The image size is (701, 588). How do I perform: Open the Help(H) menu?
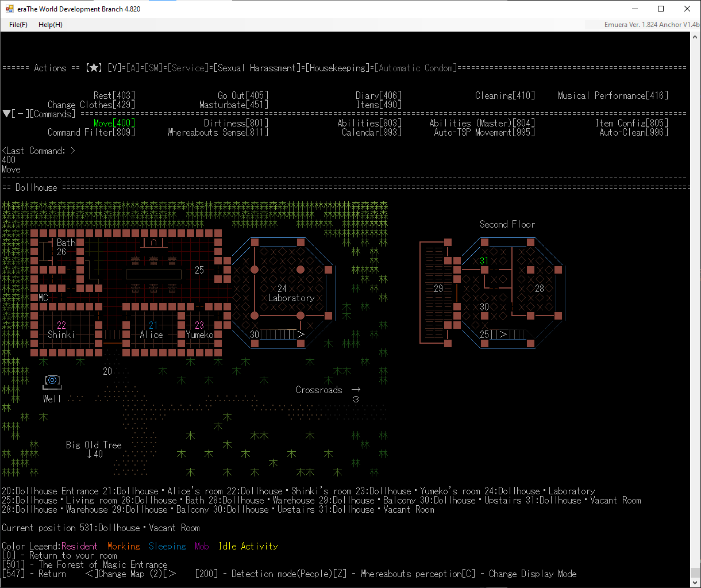[x=51, y=25]
